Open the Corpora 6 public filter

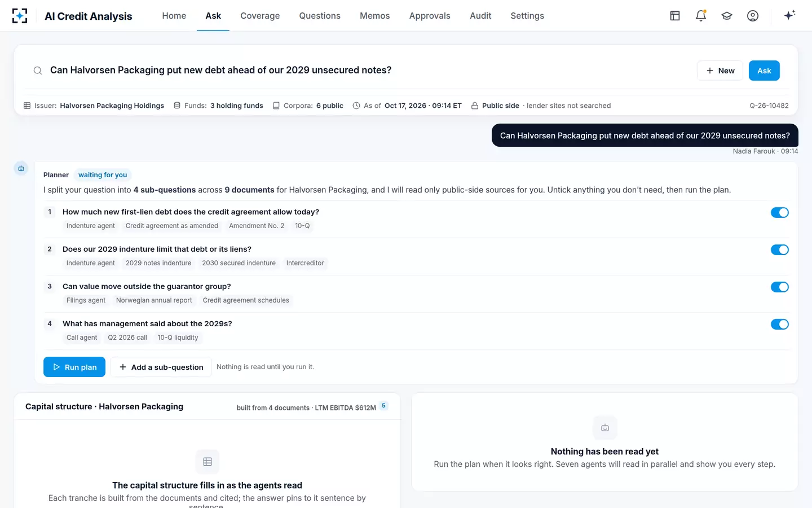tap(308, 106)
